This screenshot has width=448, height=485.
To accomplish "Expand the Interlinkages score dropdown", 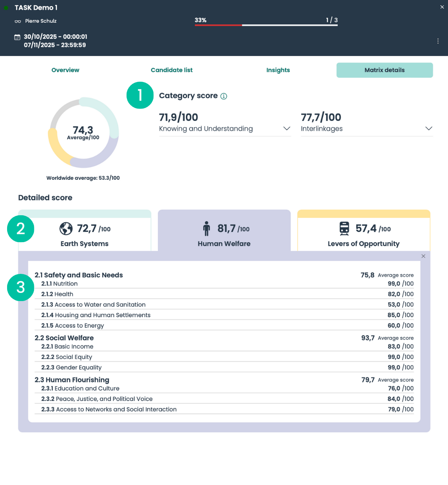I will point(429,128).
